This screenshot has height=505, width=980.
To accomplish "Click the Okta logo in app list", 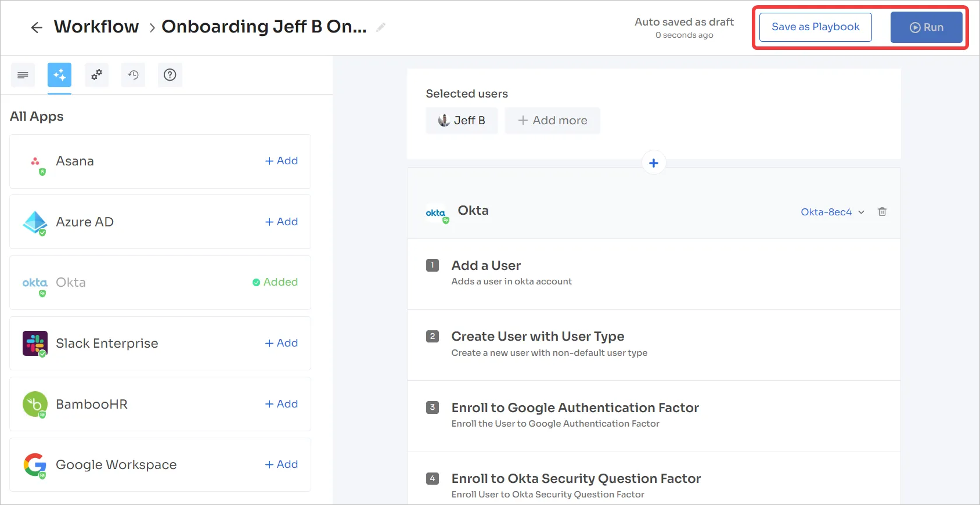I will point(35,284).
